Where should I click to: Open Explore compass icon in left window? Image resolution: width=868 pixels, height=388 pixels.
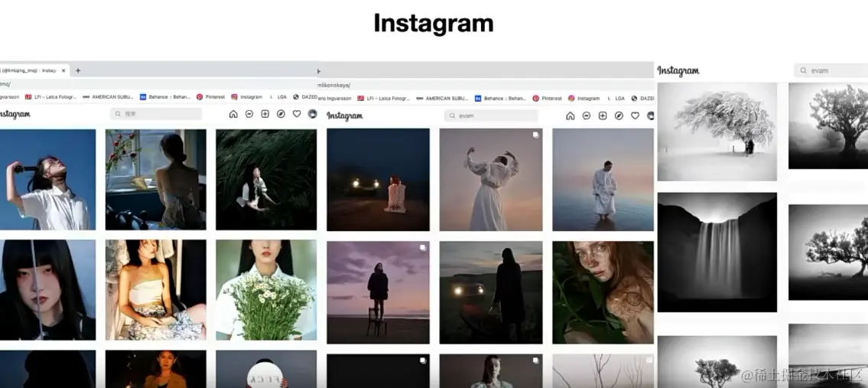281,113
